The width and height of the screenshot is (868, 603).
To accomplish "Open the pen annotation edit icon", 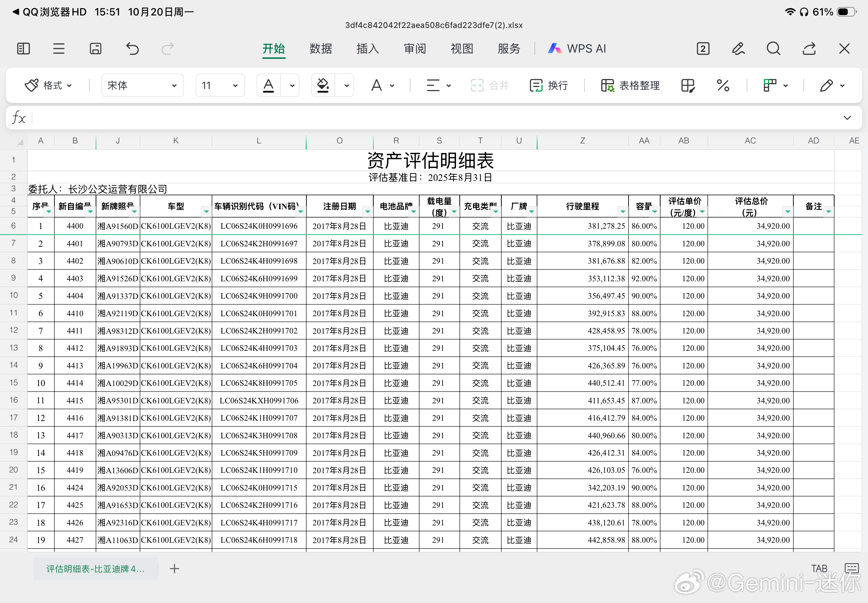I will pos(738,49).
